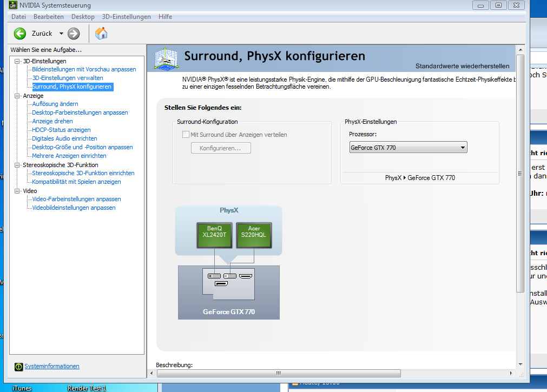Open the Desktop menu
The image size is (547, 392).
(83, 17)
